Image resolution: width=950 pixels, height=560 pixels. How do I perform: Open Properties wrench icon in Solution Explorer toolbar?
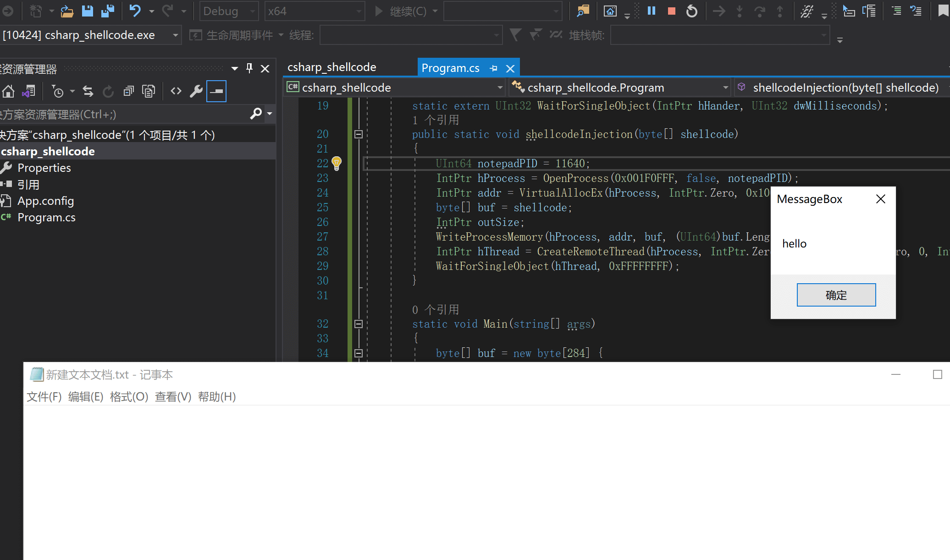[x=196, y=92]
